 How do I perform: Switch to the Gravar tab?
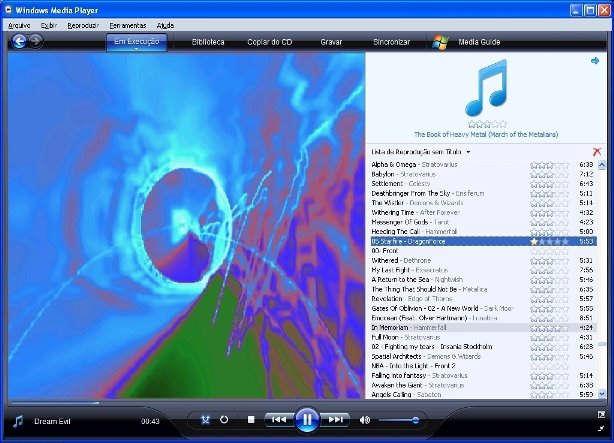tap(331, 42)
